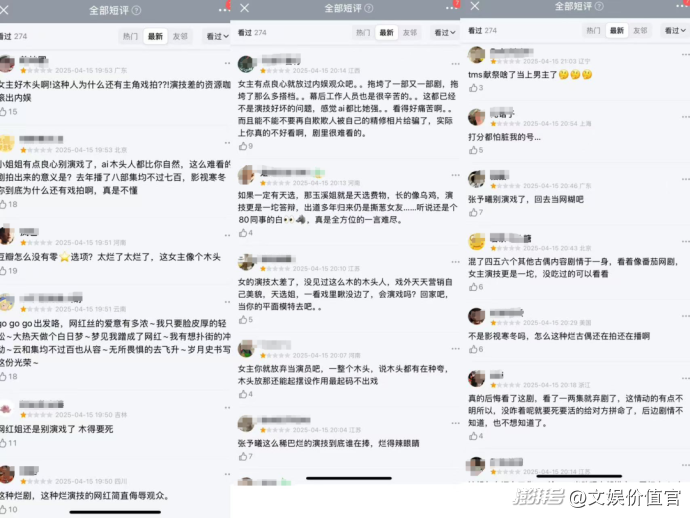Expand 看过 dropdown in middle panel

point(444,33)
